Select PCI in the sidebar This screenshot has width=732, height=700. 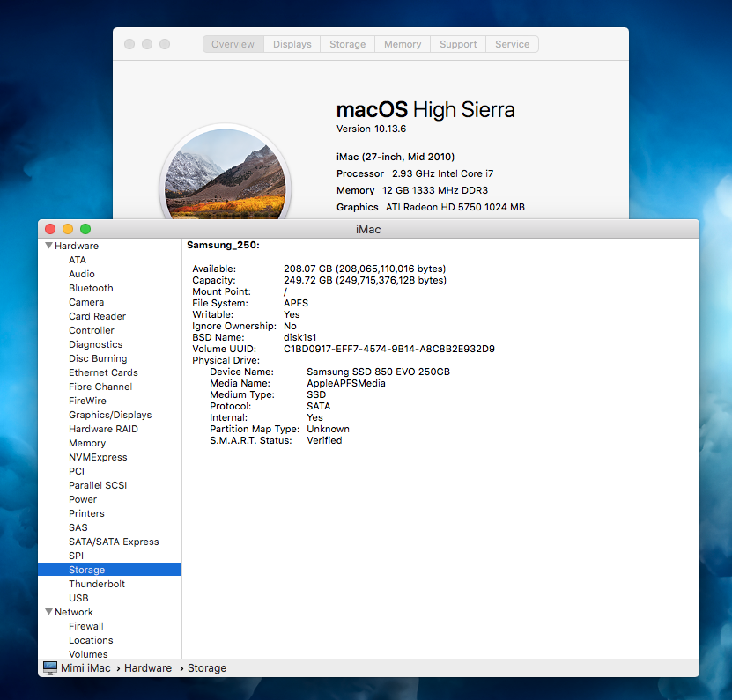click(x=77, y=471)
